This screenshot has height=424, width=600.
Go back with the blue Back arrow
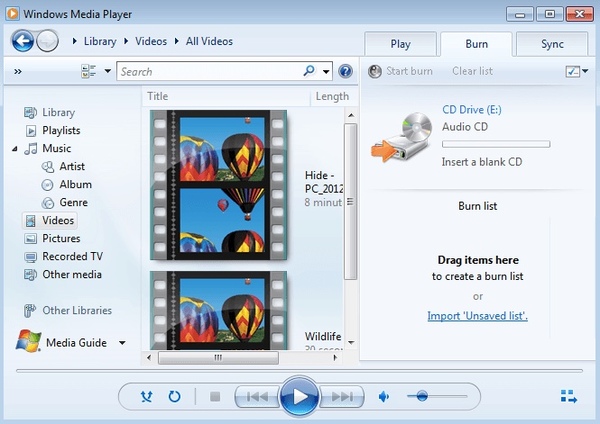(x=23, y=41)
